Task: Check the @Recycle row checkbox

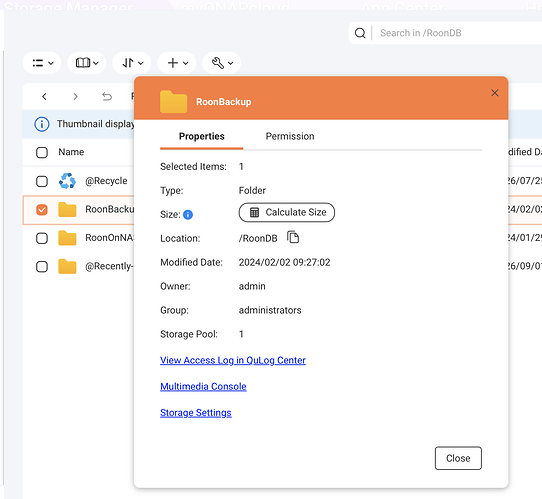Action: (x=42, y=181)
